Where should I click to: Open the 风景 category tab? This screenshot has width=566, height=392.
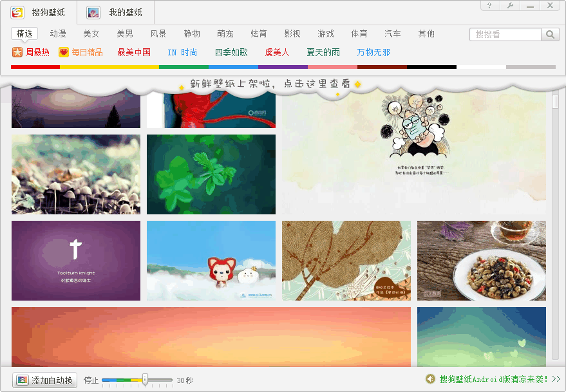[x=158, y=33]
